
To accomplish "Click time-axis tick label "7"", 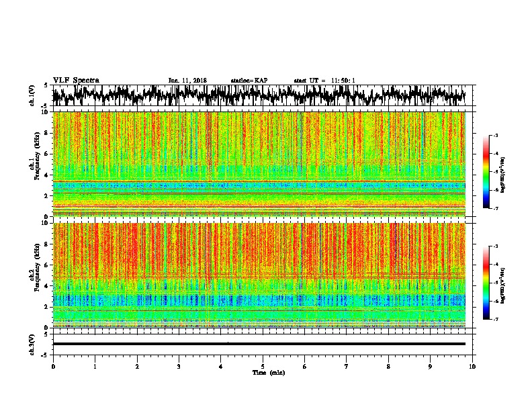I will [347, 367].
